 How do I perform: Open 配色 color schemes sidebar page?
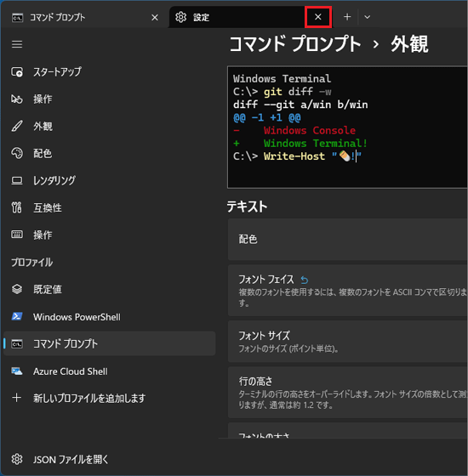[x=110, y=153]
